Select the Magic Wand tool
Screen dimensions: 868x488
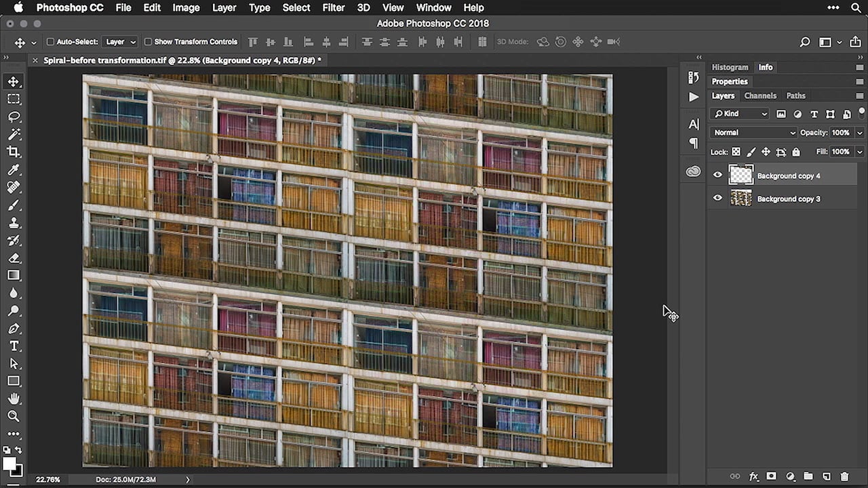coord(14,134)
